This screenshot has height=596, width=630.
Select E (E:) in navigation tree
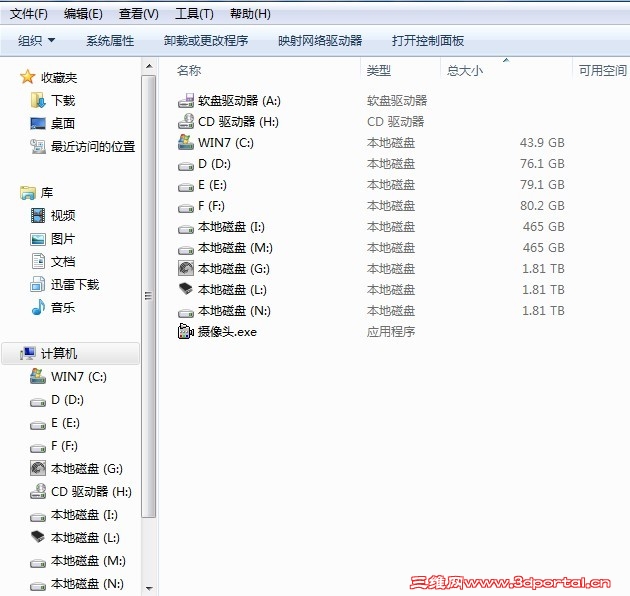tap(55, 423)
